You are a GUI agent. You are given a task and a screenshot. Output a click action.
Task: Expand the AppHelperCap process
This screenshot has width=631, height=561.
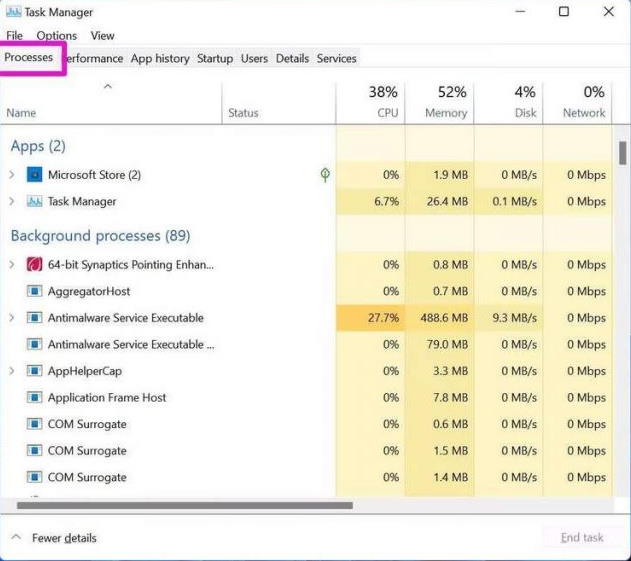(x=12, y=371)
